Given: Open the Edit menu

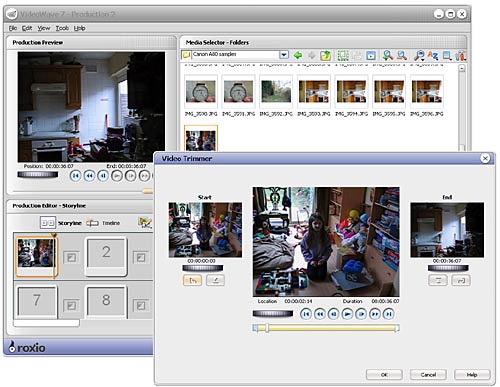Looking at the screenshot, I should [27, 28].
